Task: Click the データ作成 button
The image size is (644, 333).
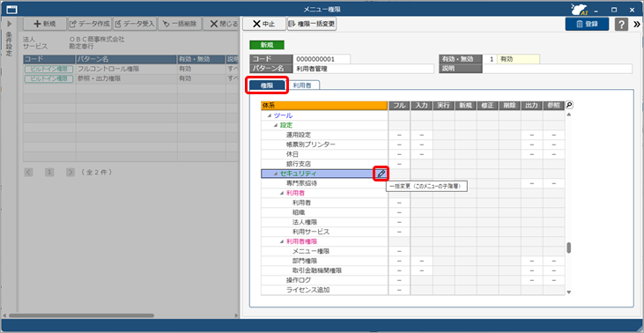Action: point(90,24)
